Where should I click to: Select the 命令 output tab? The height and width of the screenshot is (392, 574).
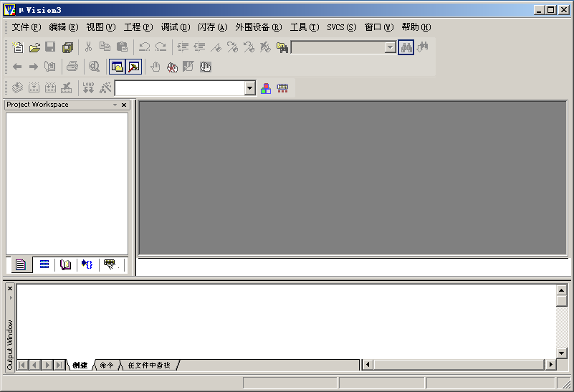click(107, 365)
